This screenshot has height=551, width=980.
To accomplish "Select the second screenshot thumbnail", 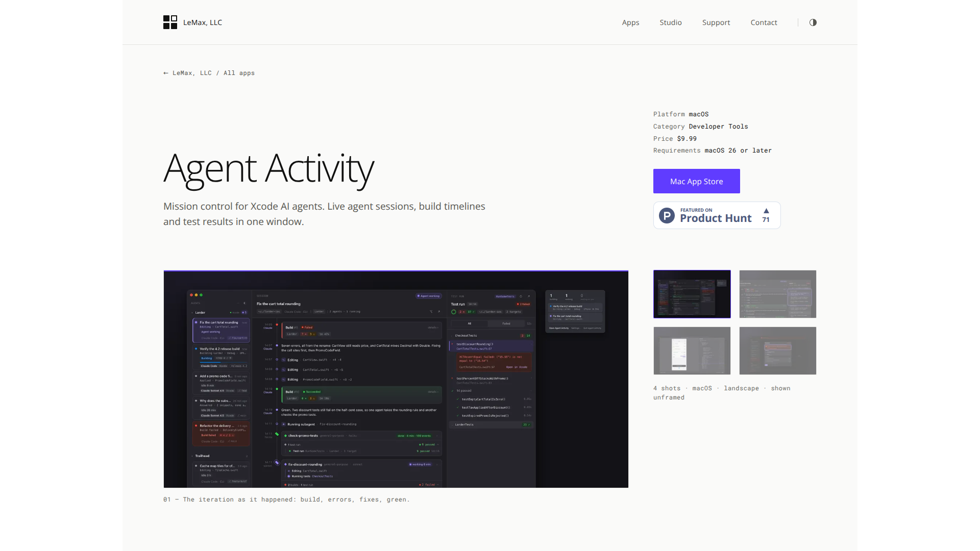I will tap(778, 294).
